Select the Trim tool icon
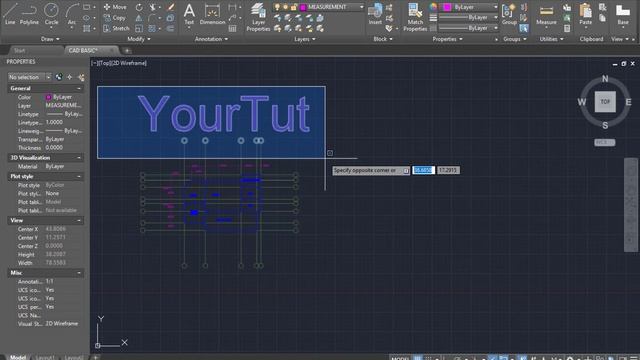640x360 pixels. [x=153, y=7]
